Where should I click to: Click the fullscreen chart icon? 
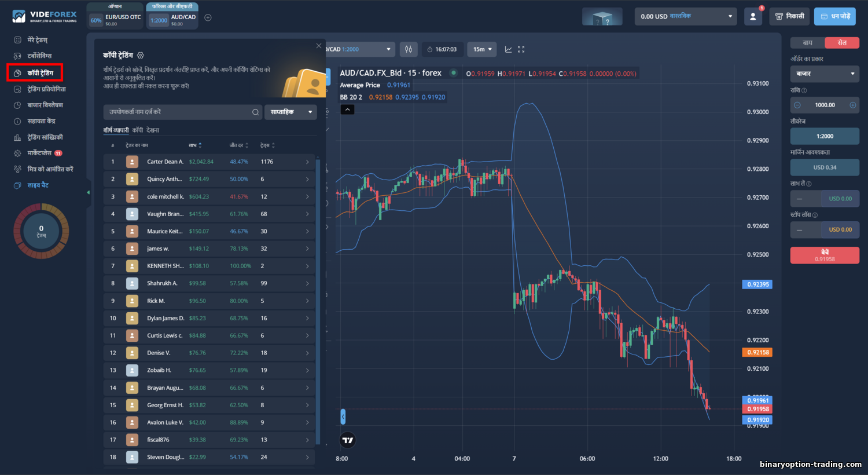pos(521,49)
